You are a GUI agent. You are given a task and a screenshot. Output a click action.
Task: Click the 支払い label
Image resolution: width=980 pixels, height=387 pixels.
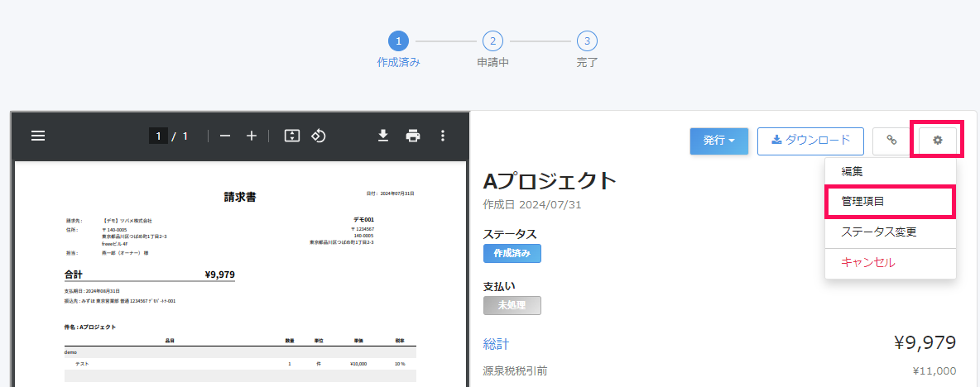(x=499, y=286)
